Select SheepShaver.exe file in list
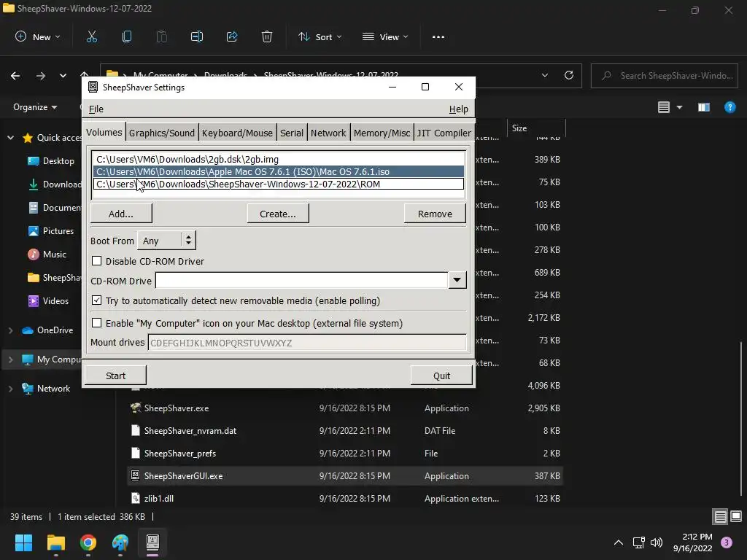This screenshot has width=747, height=560. tap(345, 408)
